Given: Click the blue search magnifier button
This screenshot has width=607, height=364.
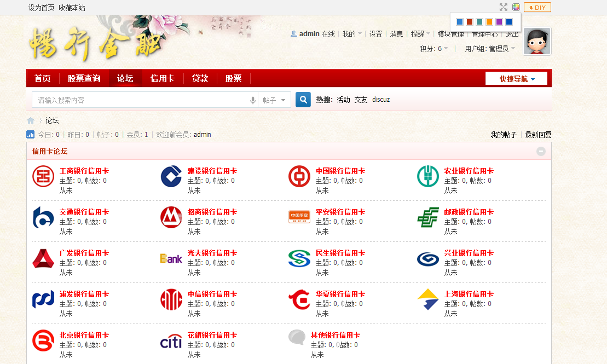Looking at the screenshot, I should pos(303,100).
